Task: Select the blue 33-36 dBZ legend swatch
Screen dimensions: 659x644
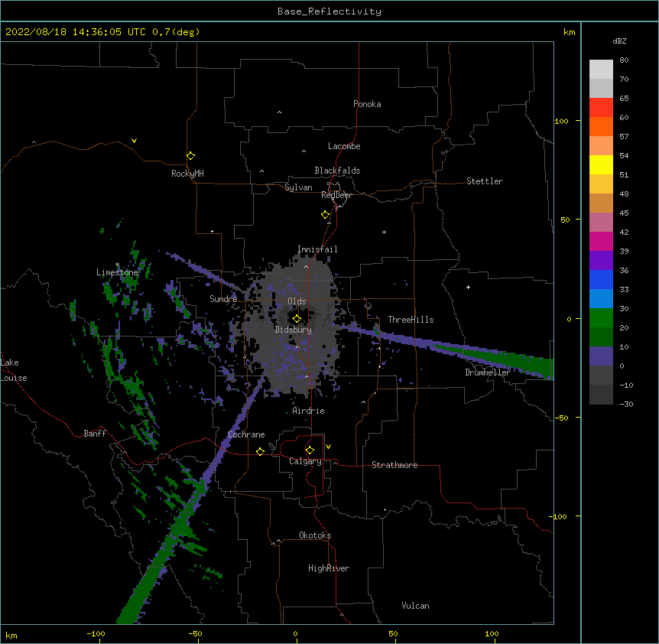Action: coord(601,279)
